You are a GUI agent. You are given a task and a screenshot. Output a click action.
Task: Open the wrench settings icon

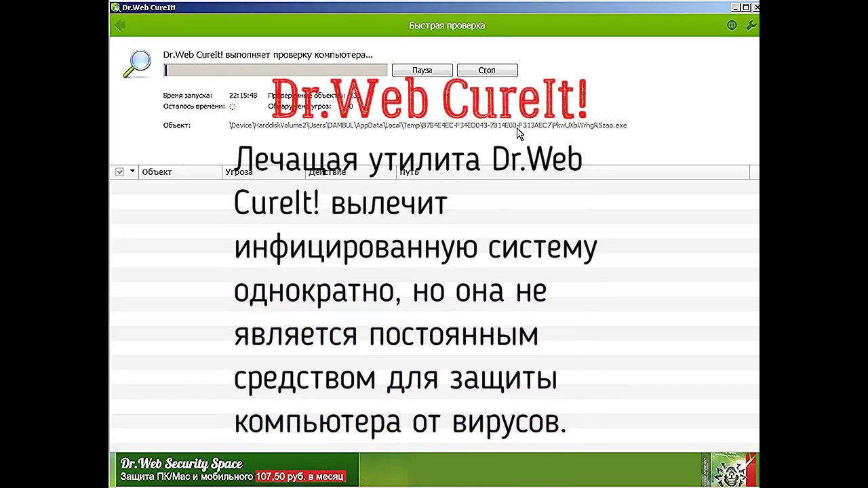pyautogui.click(x=751, y=25)
